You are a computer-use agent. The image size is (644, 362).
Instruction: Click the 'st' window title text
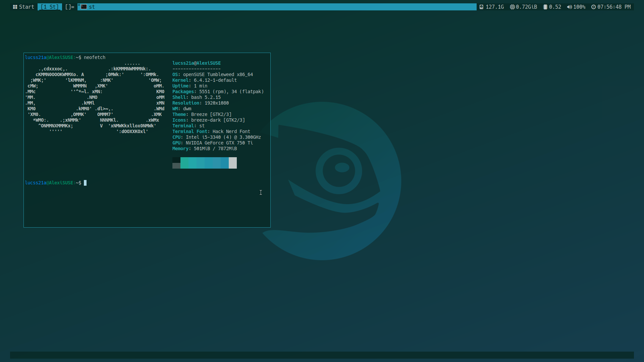pos(92,7)
